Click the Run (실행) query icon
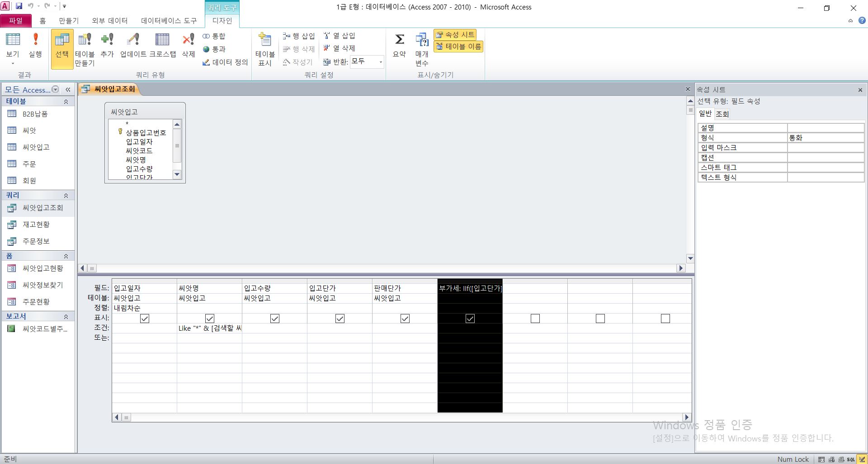 35,45
